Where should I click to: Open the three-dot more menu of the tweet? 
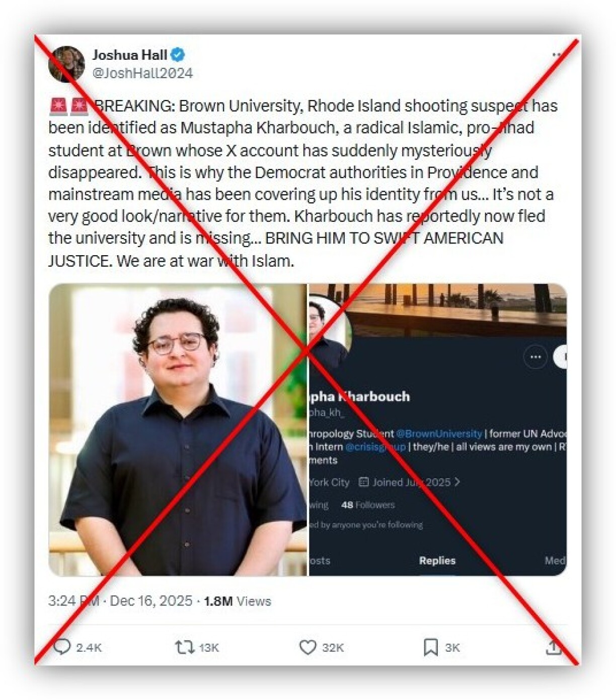pos(557,55)
